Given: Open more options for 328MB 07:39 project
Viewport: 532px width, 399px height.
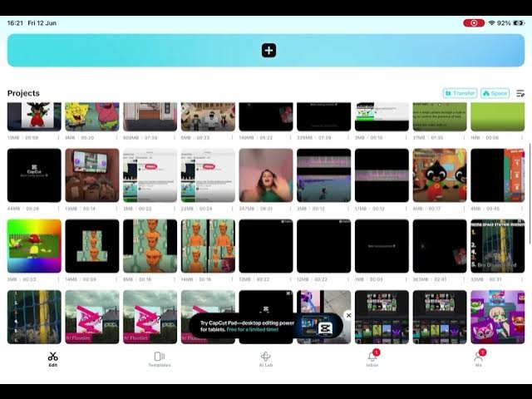Looking at the screenshot, I should [x=348, y=138].
